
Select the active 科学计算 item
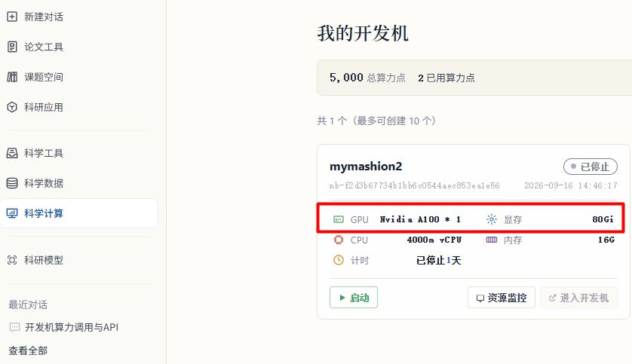point(78,213)
